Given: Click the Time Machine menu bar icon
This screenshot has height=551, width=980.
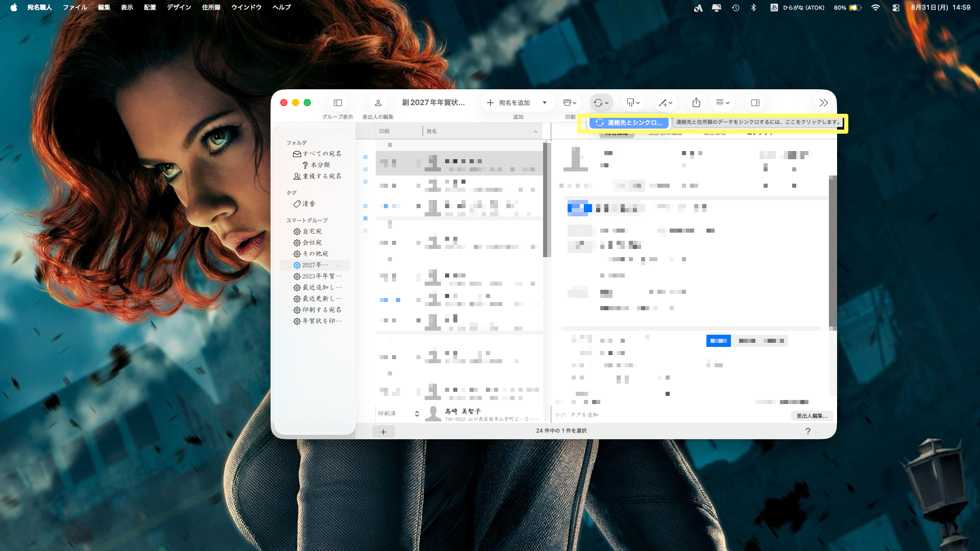Looking at the screenshot, I should tap(736, 8).
